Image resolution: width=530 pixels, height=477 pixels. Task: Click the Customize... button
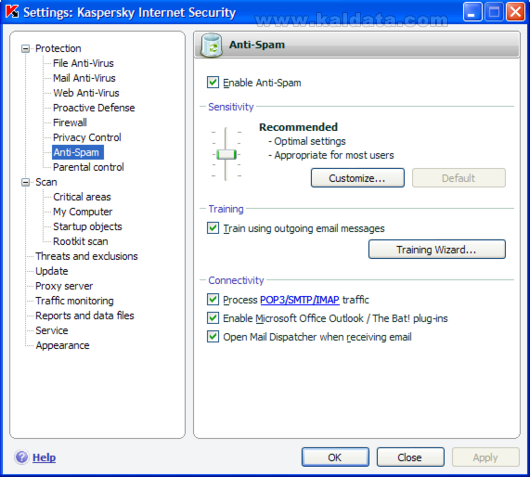point(358,178)
